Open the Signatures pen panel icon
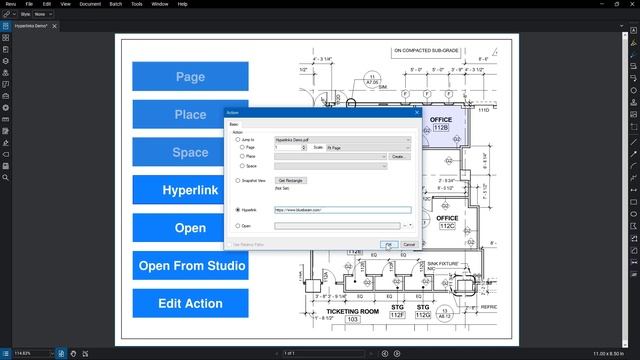Image resolution: width=640 pixels, height=360 pixels. pos(6,143)
